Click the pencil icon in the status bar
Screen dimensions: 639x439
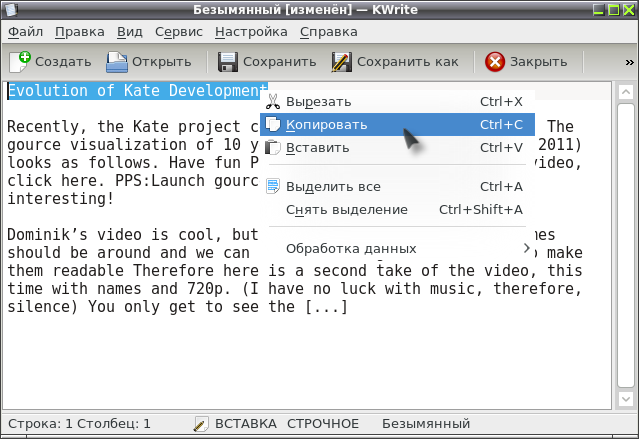tap(201, 424)
